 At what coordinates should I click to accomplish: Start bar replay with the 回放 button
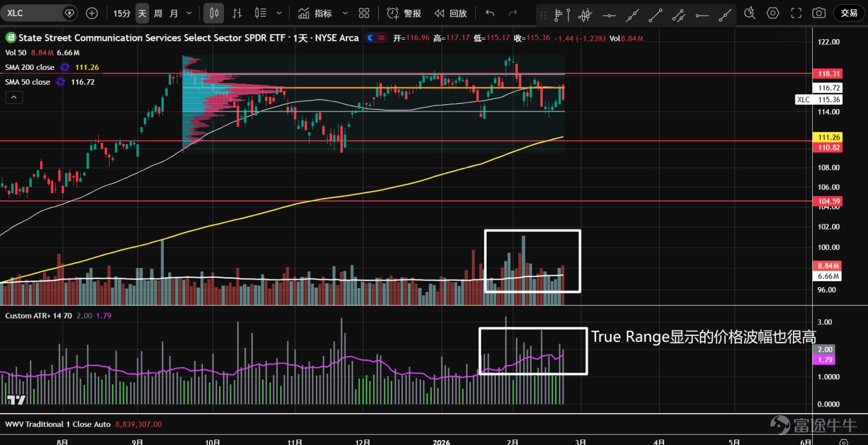451,13
